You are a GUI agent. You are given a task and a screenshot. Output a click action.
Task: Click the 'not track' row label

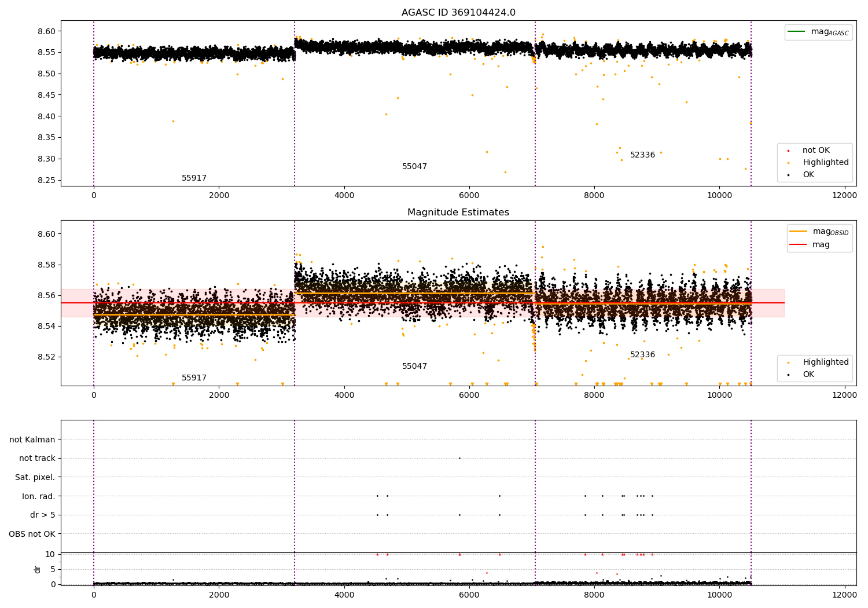37,459
